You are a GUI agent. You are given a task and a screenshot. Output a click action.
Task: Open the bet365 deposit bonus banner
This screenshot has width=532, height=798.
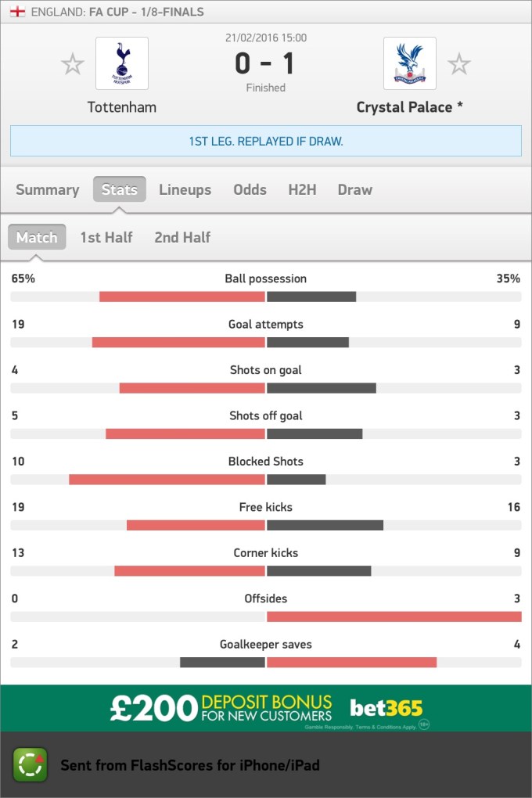[x=266, y=709]
